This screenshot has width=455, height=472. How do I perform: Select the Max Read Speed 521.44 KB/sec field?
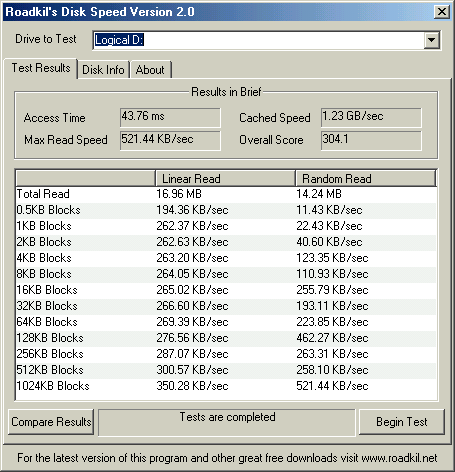170,140
